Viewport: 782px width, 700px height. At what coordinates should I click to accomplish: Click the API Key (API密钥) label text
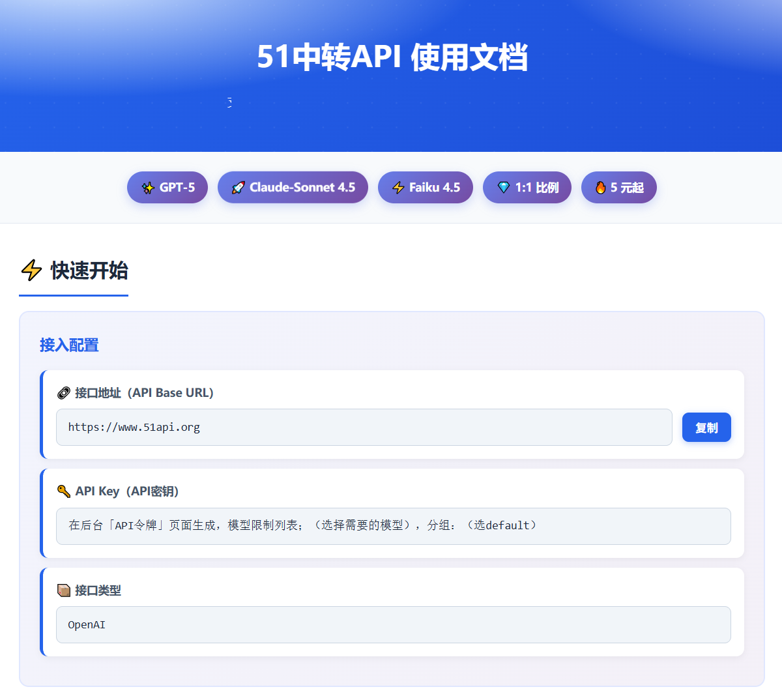pos(127,491)
